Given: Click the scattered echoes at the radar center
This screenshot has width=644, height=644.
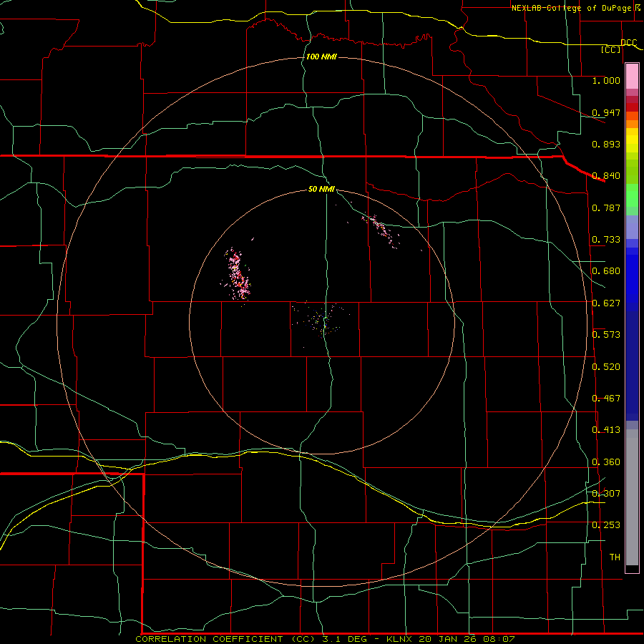Looking at the screenshot, I should pyautogui.click(x=321, y=321).
